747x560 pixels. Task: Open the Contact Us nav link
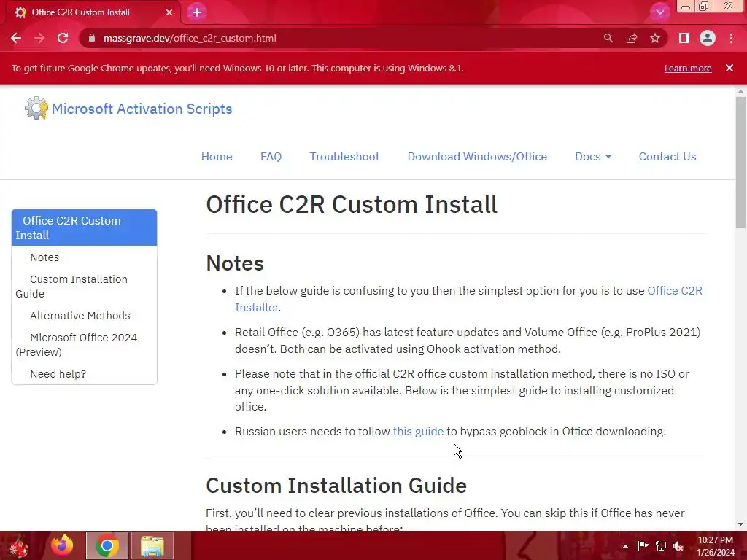tap(667, 157)
